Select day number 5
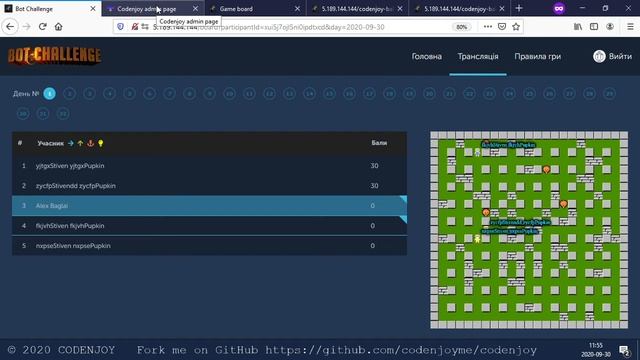 click(x=129, y=94)
